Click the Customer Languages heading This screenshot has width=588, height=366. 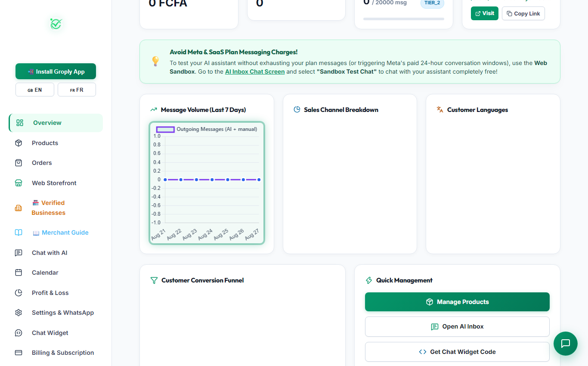pyautogui.click(x=477, y=110)
